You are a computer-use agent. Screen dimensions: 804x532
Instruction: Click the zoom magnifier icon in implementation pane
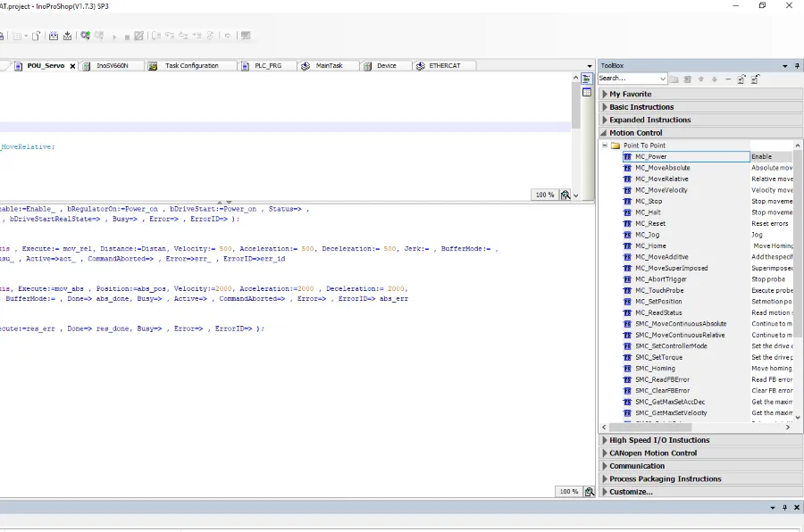(589, 492)
